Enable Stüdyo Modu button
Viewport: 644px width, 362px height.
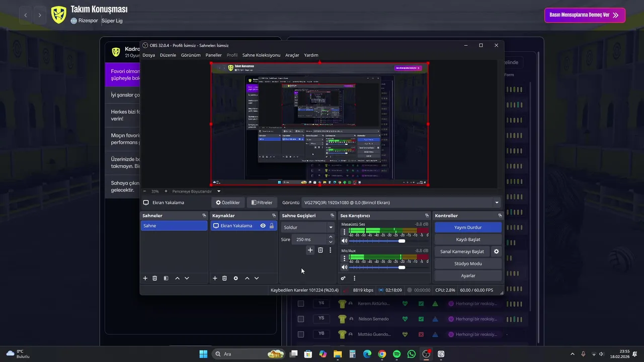coord(468,263)
